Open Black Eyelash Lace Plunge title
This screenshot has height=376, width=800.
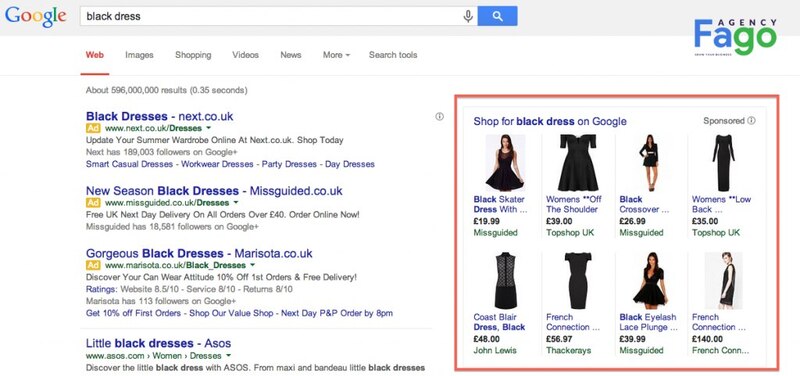647,322
